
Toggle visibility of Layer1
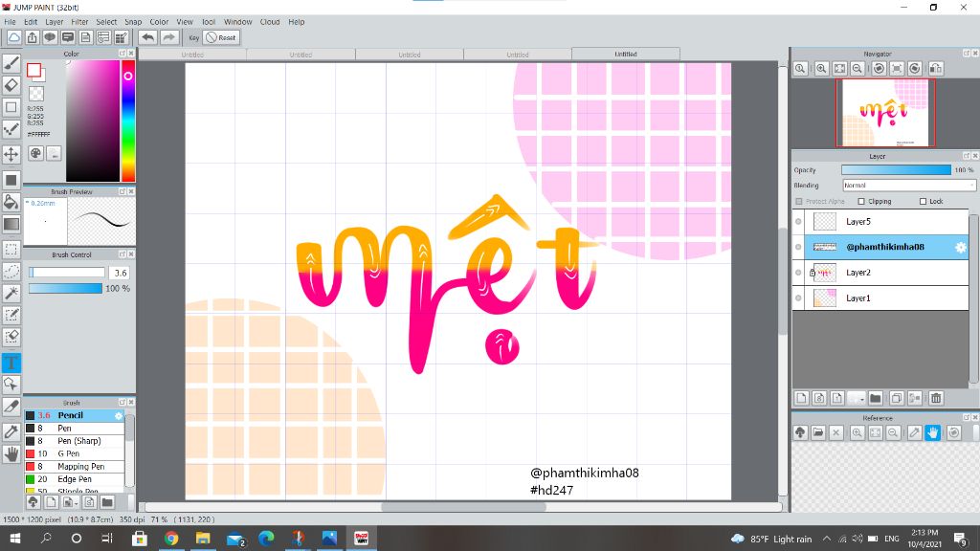click(798, 298)
